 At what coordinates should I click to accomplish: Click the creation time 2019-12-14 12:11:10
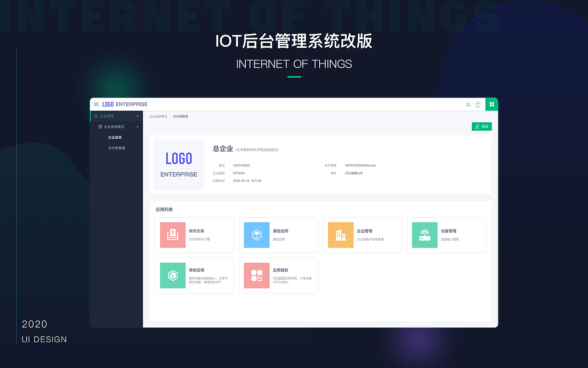[247, 181]
